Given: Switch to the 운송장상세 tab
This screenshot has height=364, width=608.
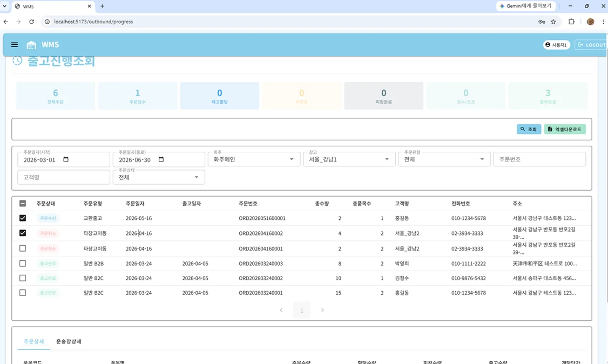Looking at the screenshot, I should [x=69, y=341].
